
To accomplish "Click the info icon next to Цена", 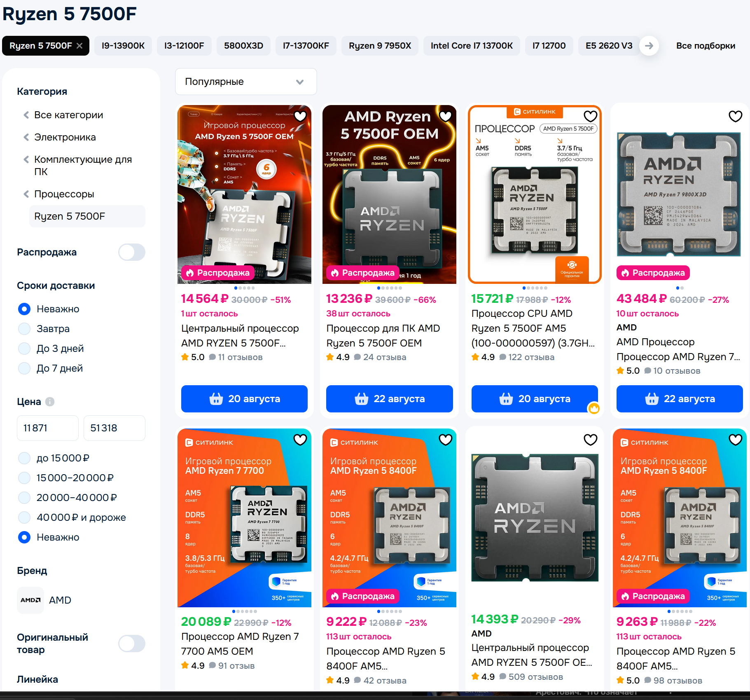I will tap(50, 402).
